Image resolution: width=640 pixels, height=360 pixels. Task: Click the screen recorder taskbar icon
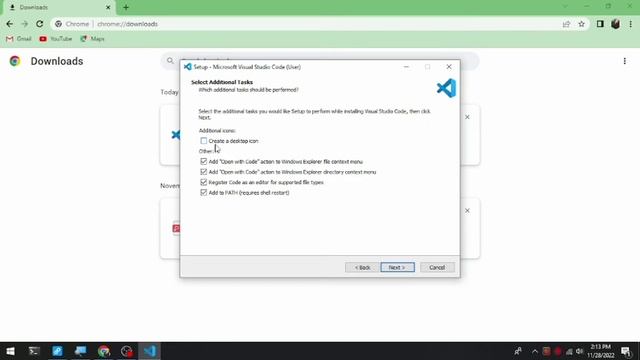pyautogui.click(x=127, y=351)
